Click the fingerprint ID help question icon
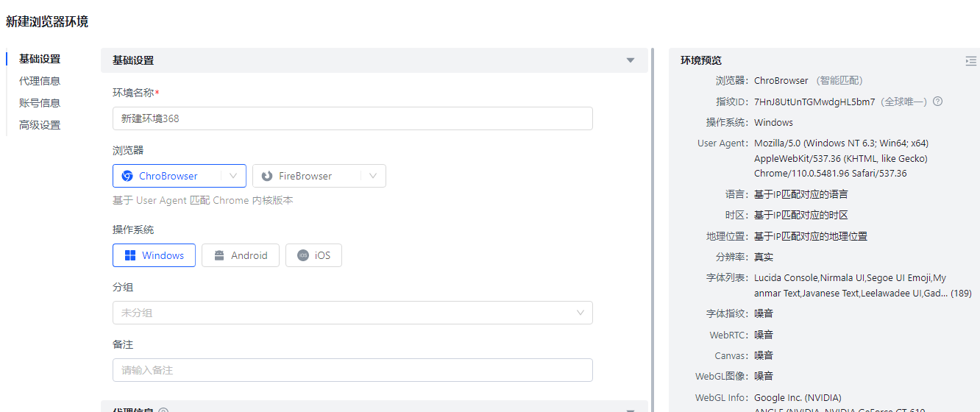 [x=937, y=102]
